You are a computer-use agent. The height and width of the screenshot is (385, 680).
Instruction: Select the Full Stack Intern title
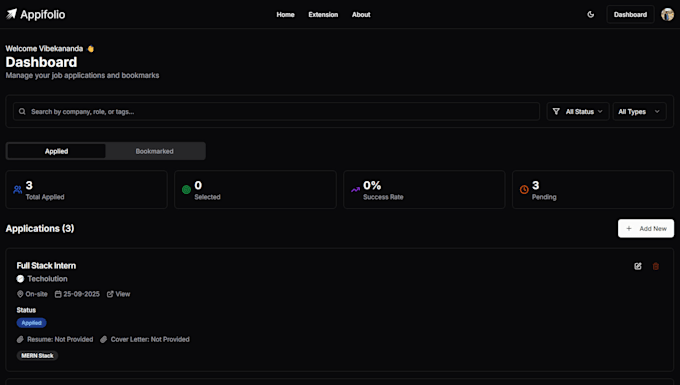click(x=46, y=265)
